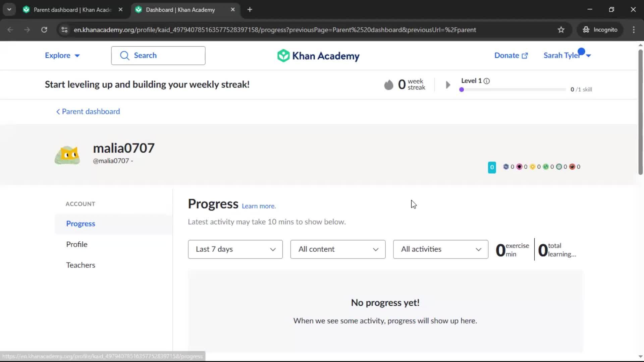This screenshot has height=362, width=644.
Task: Click the 0 total learning stat
Action: 557,250
